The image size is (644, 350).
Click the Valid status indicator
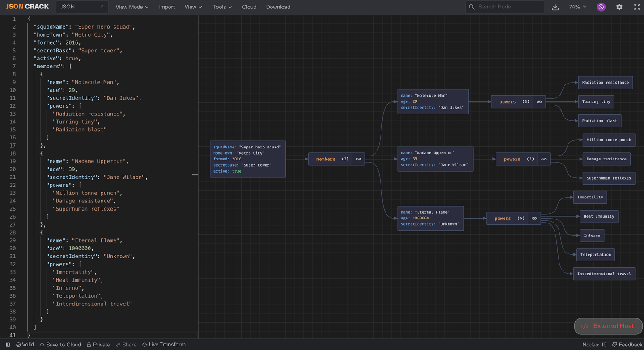coord(25,345)
